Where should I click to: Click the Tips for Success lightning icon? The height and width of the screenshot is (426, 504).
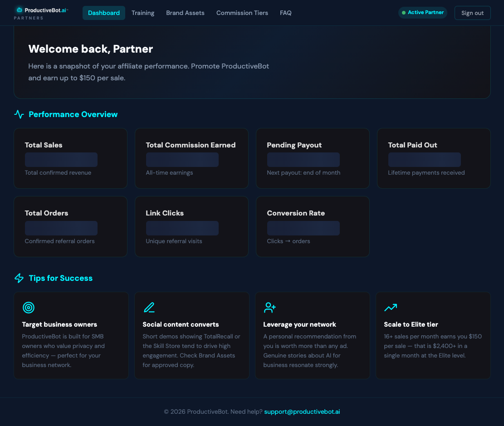click(19, 278)
